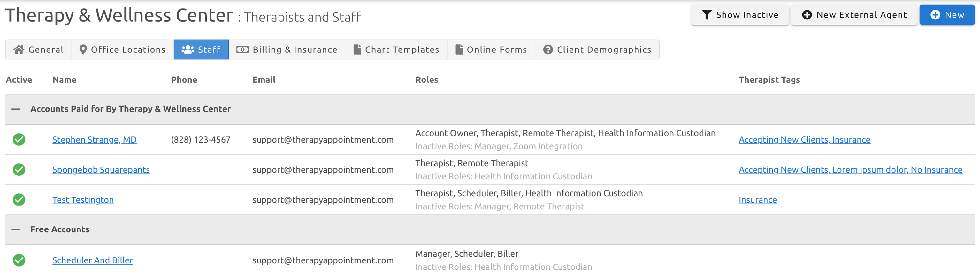Image resolution: width=980 pixels, height=279 pixels.
Task: Toggle Scheduler And Biller's active status checkmark
Action: (19, 260)
